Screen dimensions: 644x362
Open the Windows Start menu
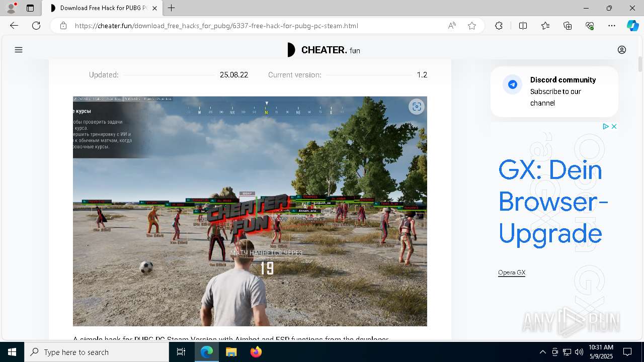[12, 352]
